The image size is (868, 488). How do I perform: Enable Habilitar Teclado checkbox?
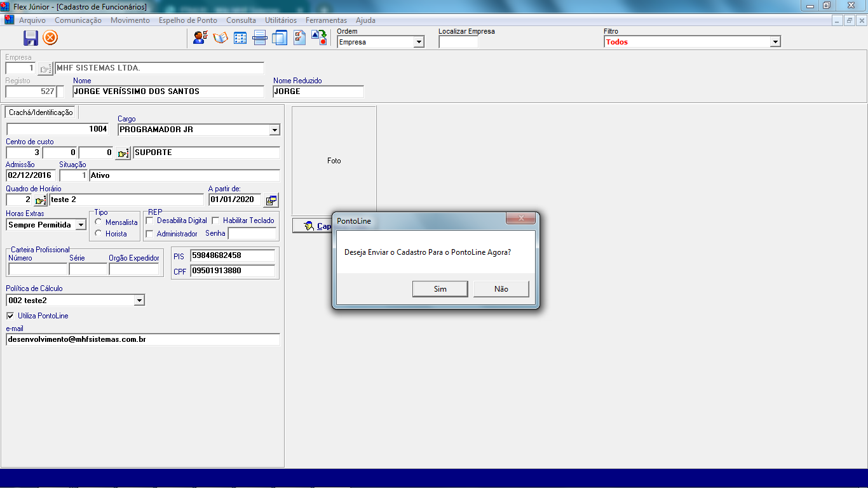(216, 220)
